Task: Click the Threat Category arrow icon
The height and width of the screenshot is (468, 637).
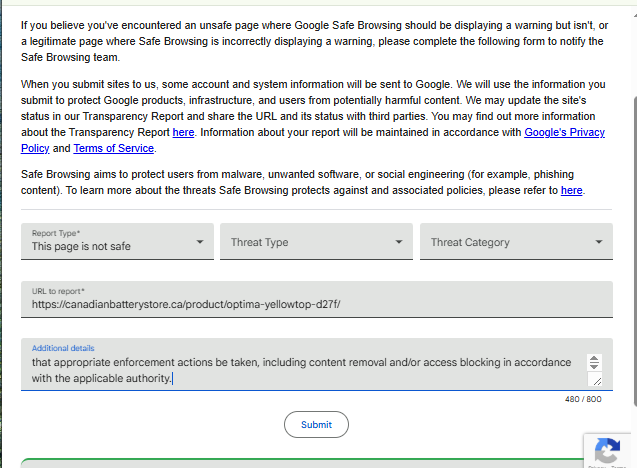Action: click(598, 242)
